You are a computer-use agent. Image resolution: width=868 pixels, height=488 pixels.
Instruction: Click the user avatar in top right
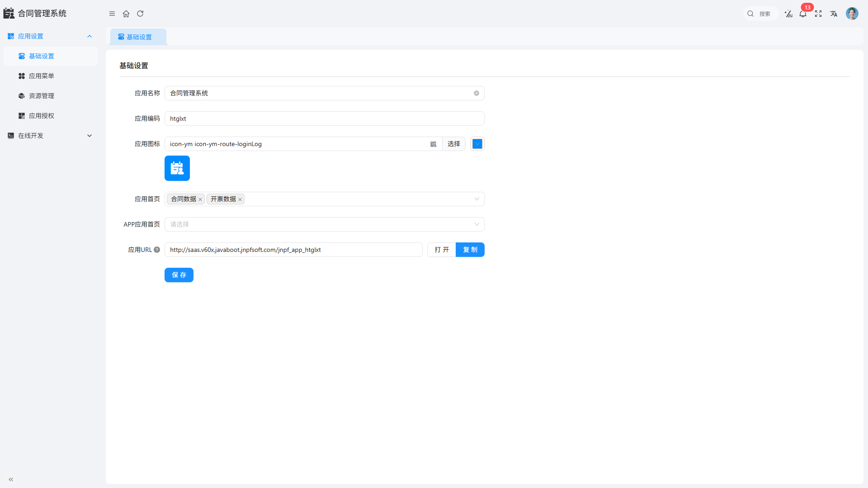coord(852,14)
